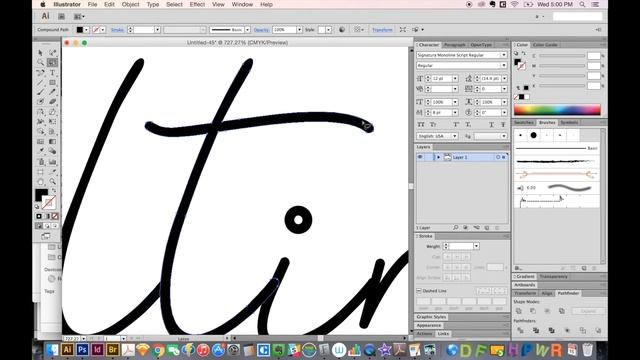Image resolution: width=640 pixels, height=360 pixels.
Task: Click the color spectrum bar
Action: tap(557, 109)
